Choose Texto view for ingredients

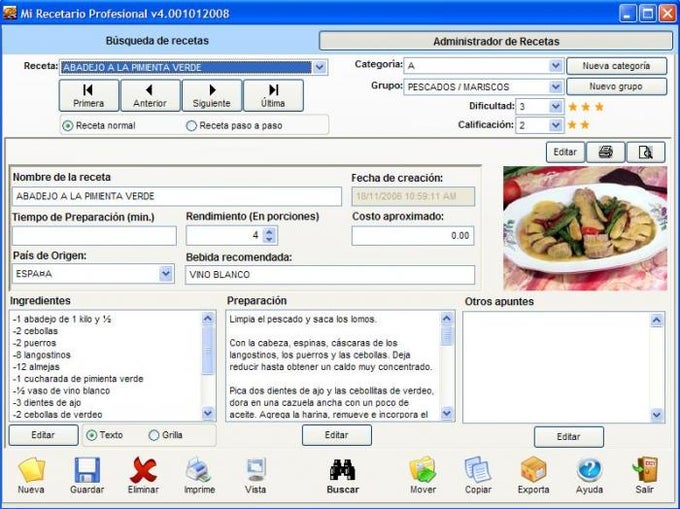click(105, 435)
